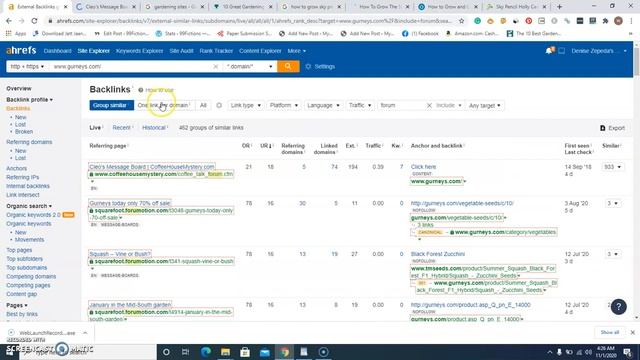Go back with browser back arrow
This screenshot has height=360, width=640.
point(9,21)
